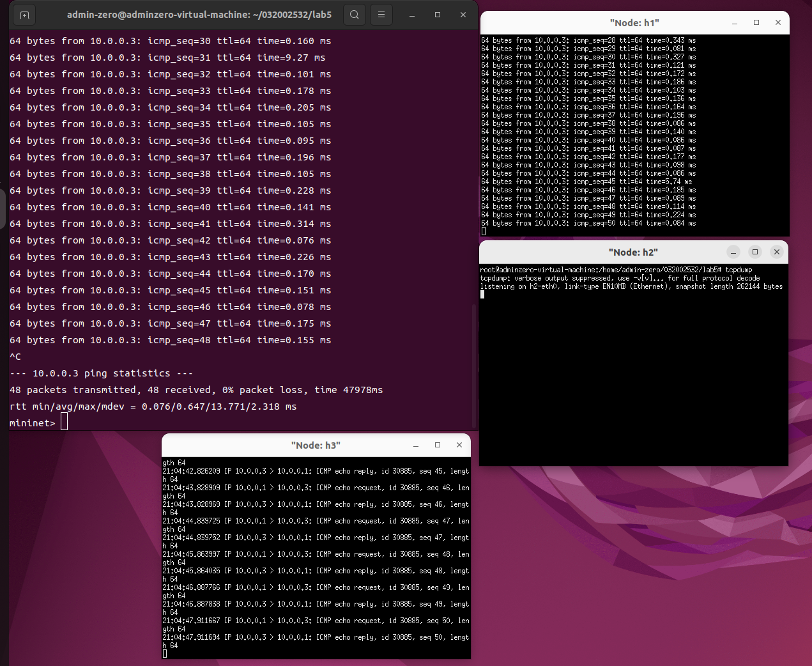Click '48 packets transmitted, 48 received' line
The image size is (812, 666).
(196, 390)
